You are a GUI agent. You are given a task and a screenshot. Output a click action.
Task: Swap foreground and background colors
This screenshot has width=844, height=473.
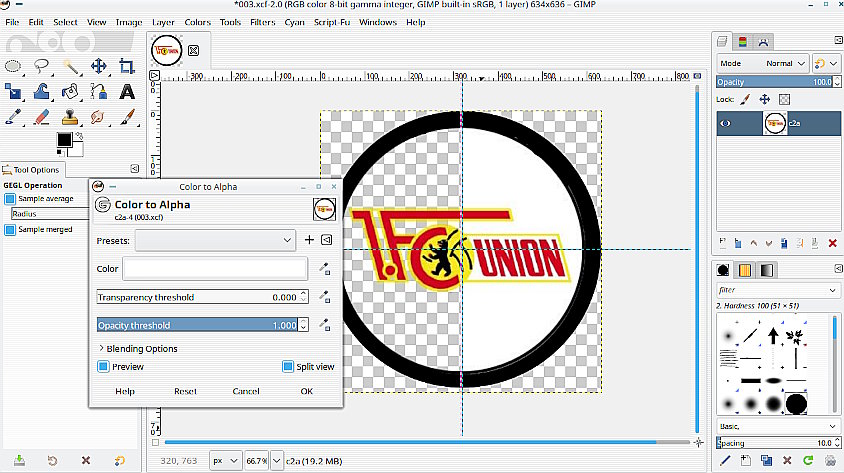click(80, 136)
